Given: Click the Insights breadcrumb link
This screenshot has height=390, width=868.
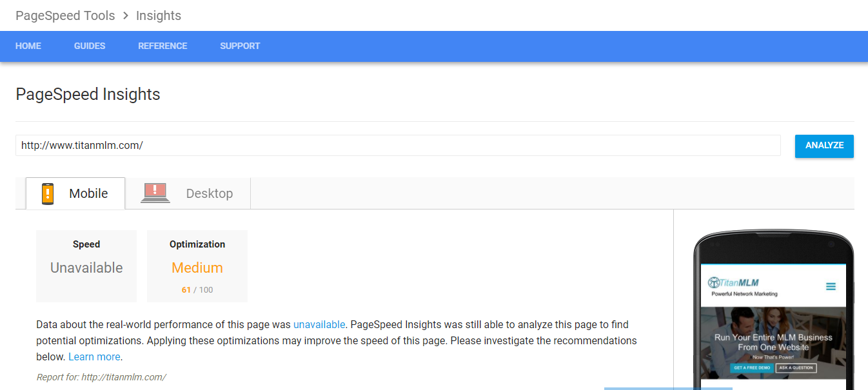Looking at the screenshot, I should click(x=159, y=15).
